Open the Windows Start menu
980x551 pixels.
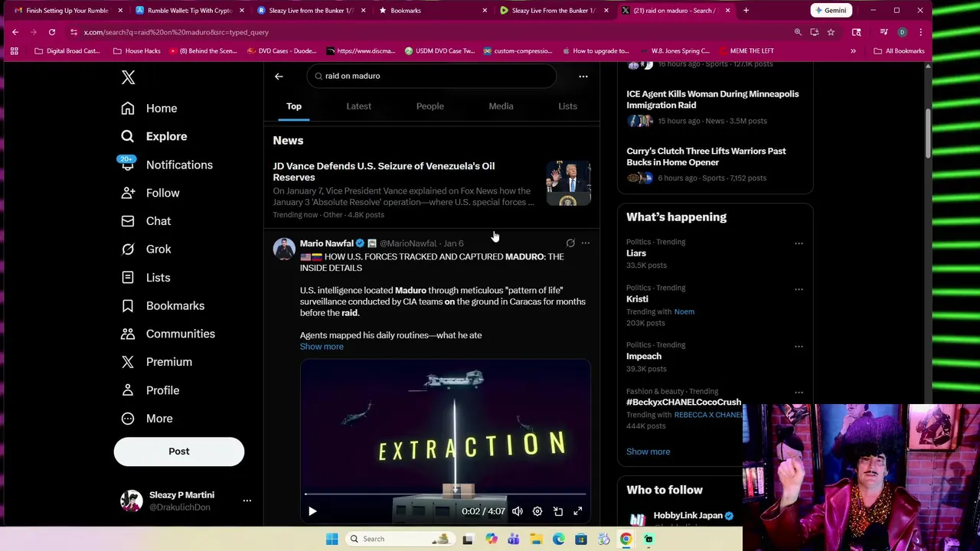pyautogui.click(x=332, y=539)
